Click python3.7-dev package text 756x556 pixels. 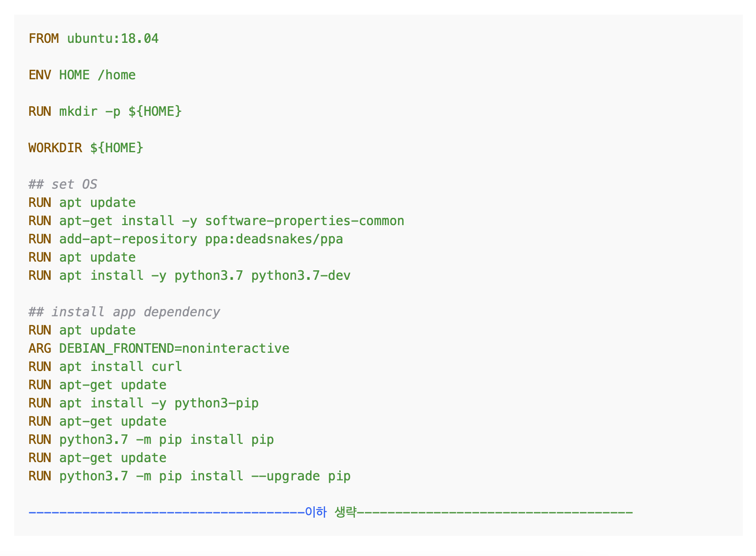tap(301, 276)
